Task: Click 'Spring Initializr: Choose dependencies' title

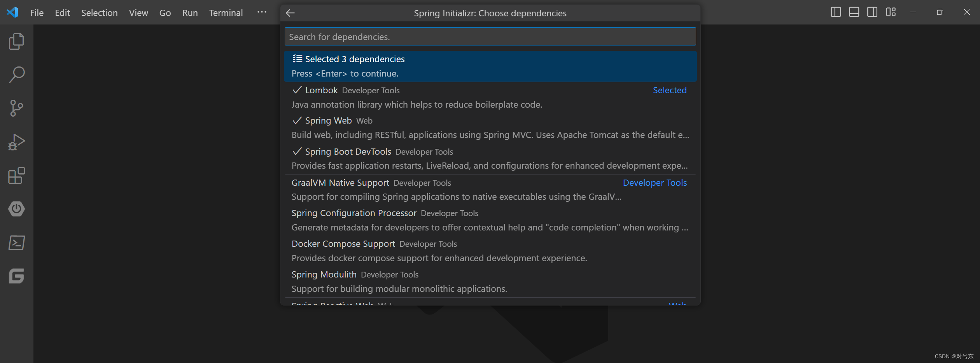Action: [490, 13]
